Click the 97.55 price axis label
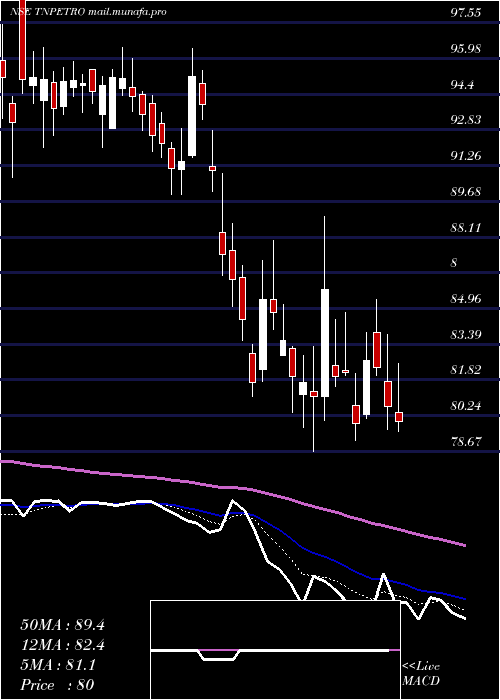 (466, 12)
